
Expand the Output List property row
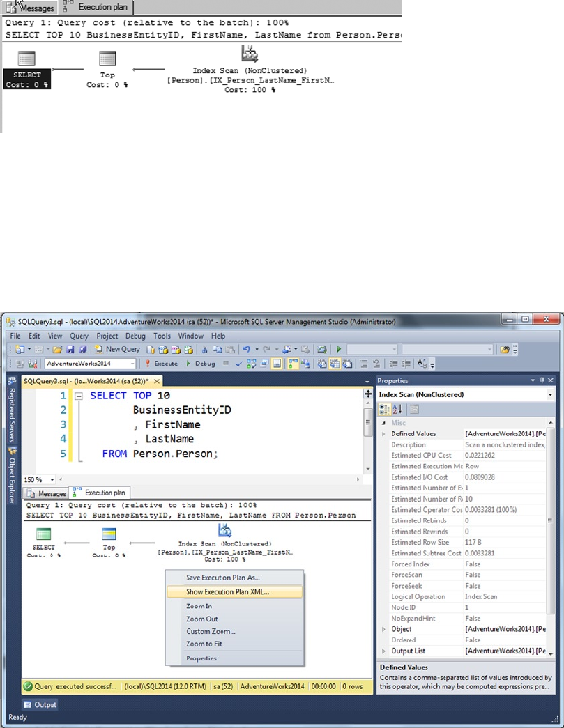383,651
